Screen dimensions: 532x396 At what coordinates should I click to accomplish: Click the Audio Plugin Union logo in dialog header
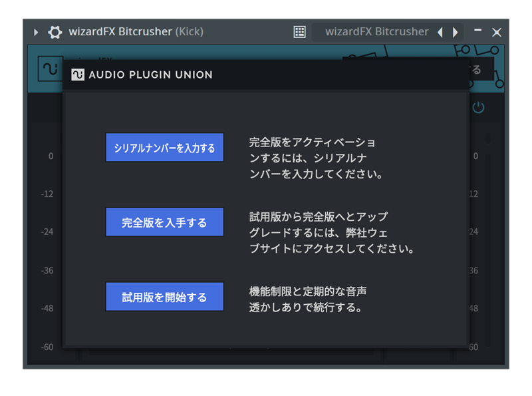tap(78, 75)
